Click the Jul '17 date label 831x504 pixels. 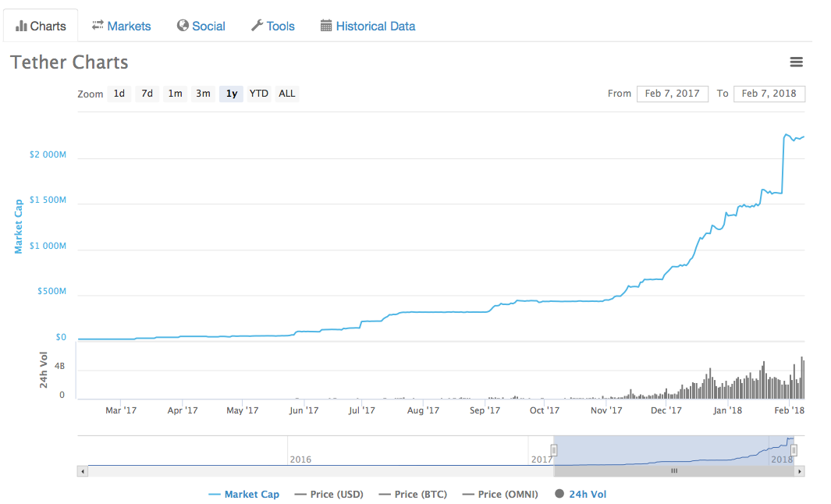361,410
